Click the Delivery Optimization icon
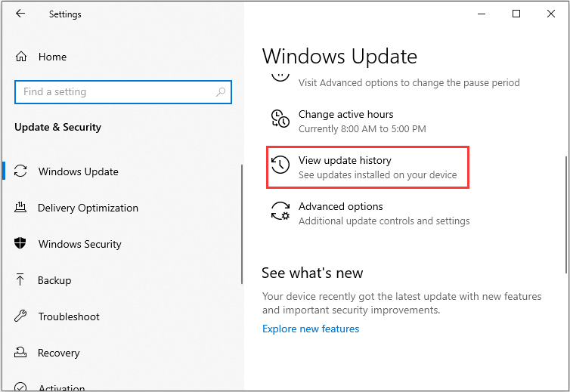Viewport: 570px width, 392px height. 21,208
